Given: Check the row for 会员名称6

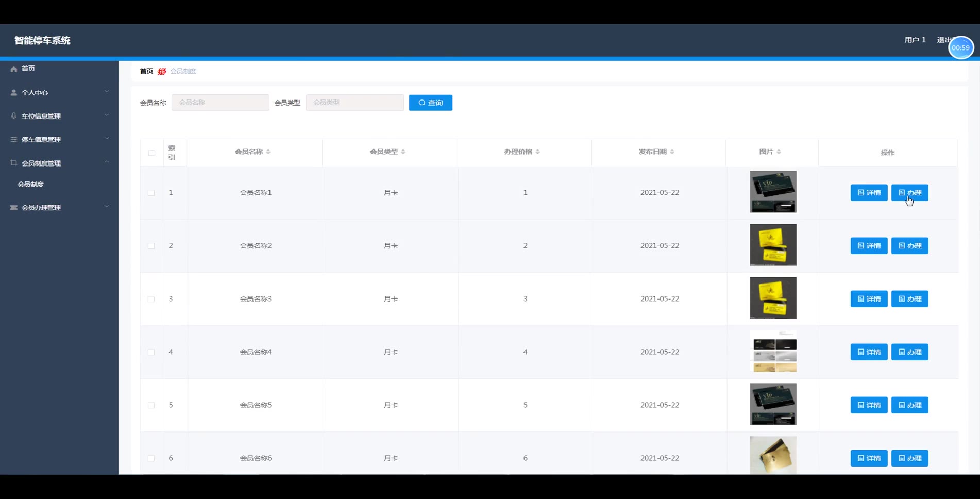Looking at the screenshot, I should click(x=151, y=458).
